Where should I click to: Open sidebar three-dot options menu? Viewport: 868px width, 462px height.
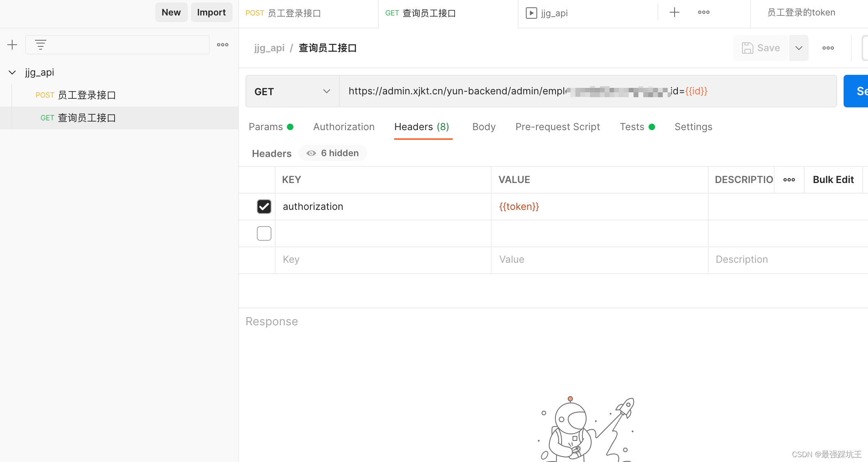pos(222,45)
